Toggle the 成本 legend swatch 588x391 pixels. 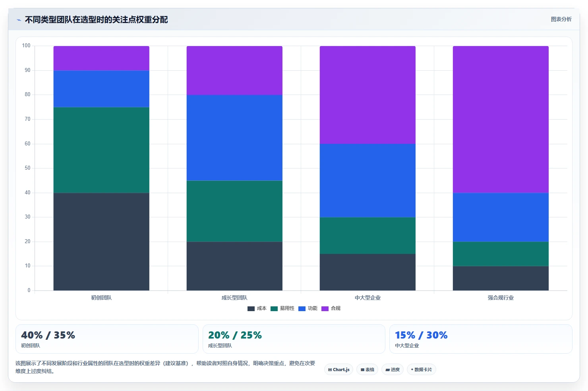tap(251, 309)
